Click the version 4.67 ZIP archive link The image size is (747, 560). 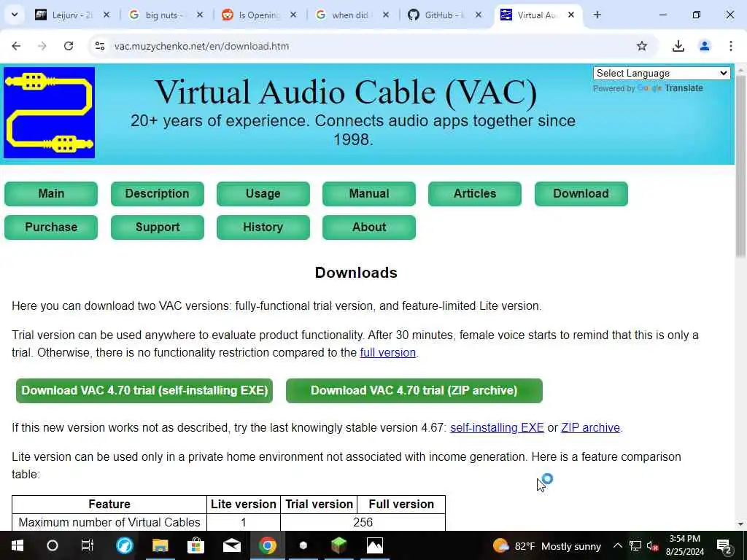click(x=590, y=427)
